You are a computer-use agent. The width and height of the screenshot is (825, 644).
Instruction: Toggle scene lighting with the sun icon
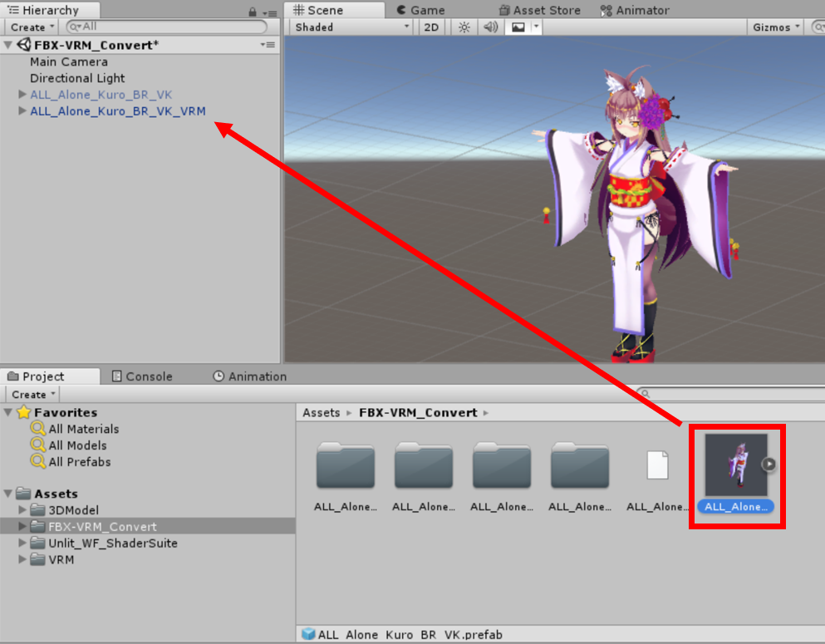pyautogui.click(x=464, y=27)
